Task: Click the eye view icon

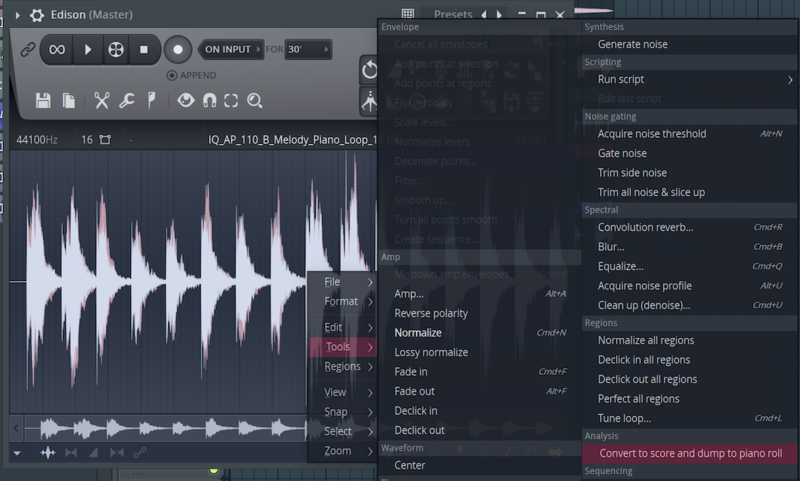Action: pos(185,100)
